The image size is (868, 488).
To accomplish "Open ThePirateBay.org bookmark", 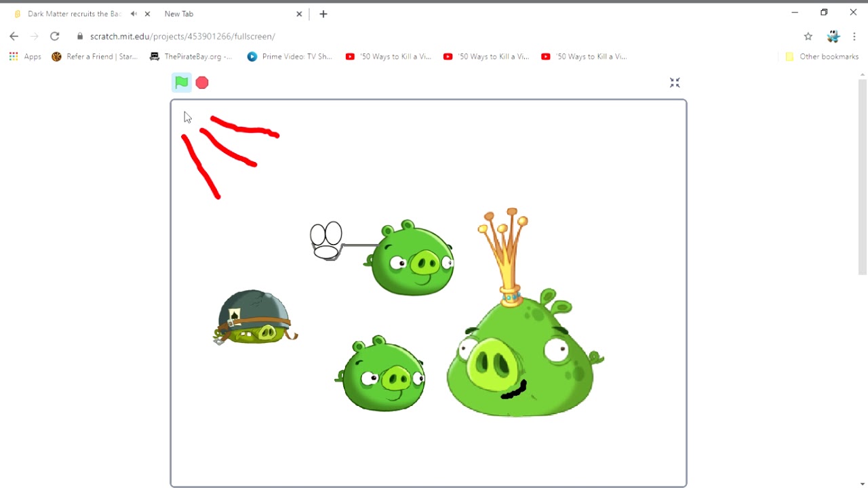I will pos(191,57).
